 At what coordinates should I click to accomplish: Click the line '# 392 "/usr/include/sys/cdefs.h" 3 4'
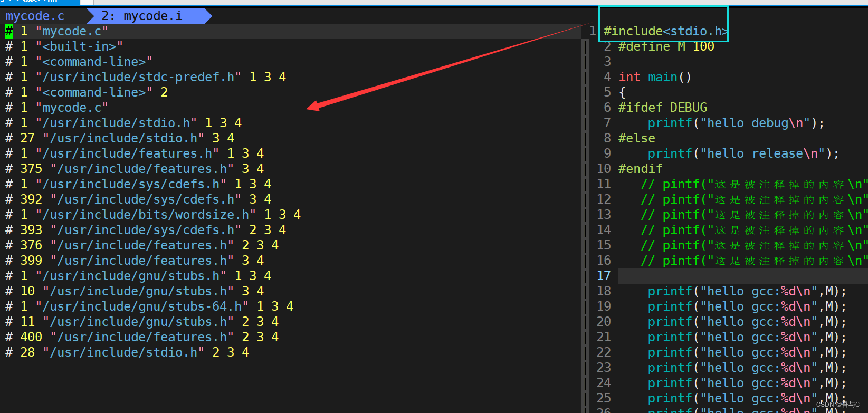click(x=138, y=199)
